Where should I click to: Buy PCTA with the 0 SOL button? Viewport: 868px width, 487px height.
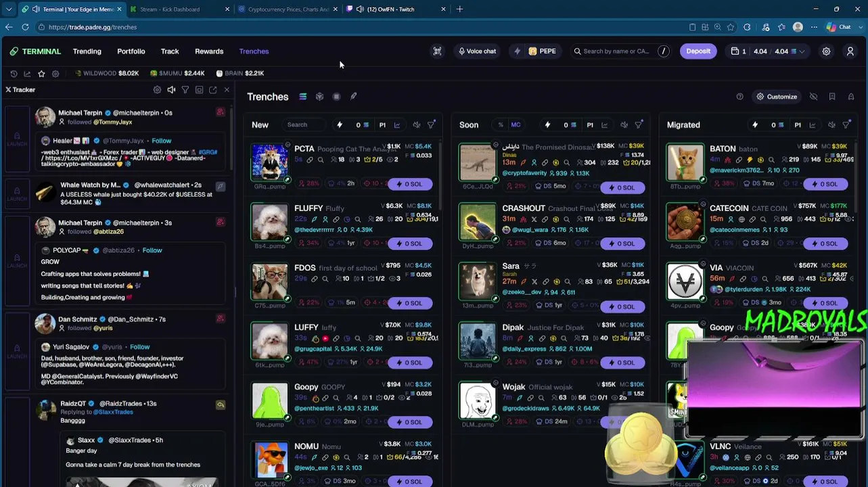pos(410,184)
